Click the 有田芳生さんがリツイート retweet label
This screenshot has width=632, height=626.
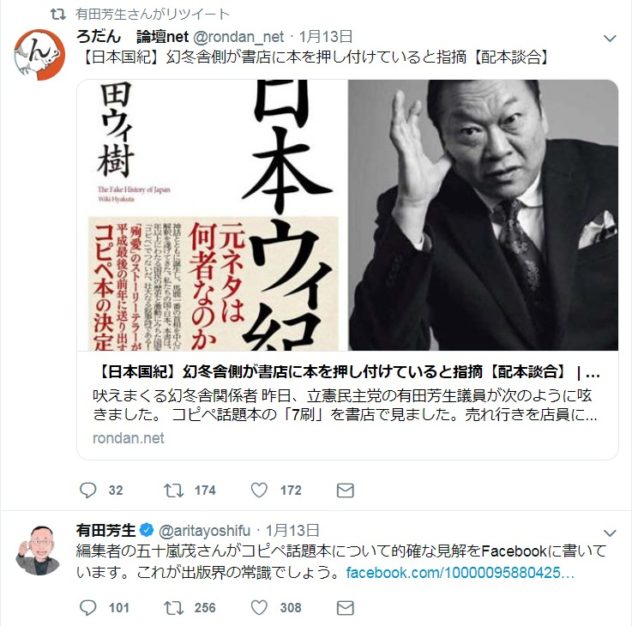[x=152, y=15]
